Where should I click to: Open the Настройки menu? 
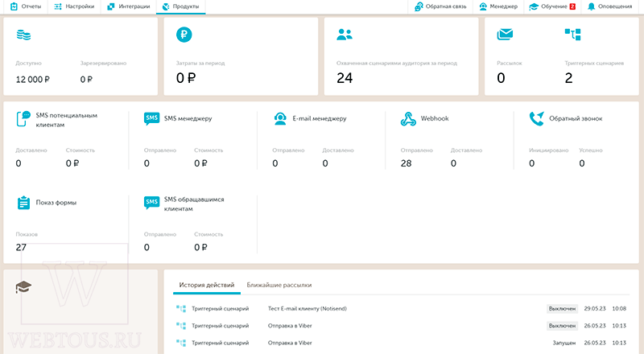coord(74,6)
